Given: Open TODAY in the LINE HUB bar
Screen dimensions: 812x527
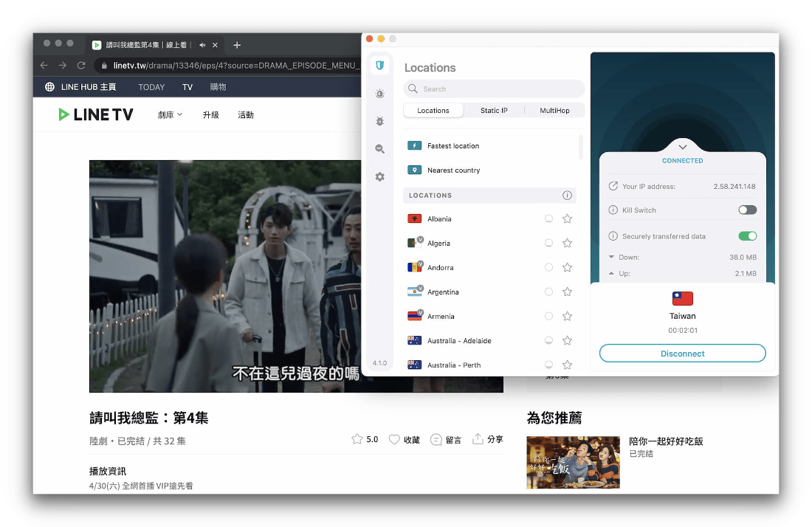Looking at the screenshot, I should tap(151, 87).
